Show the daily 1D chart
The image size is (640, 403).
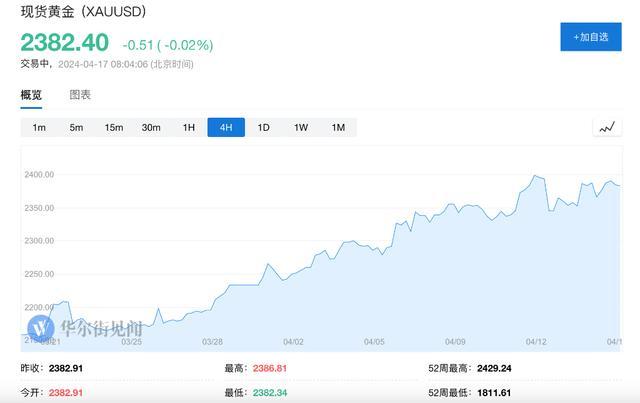(x=263, y=127)
